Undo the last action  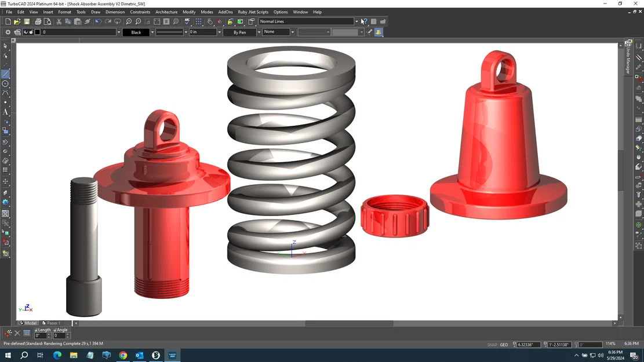coord(97,21)
